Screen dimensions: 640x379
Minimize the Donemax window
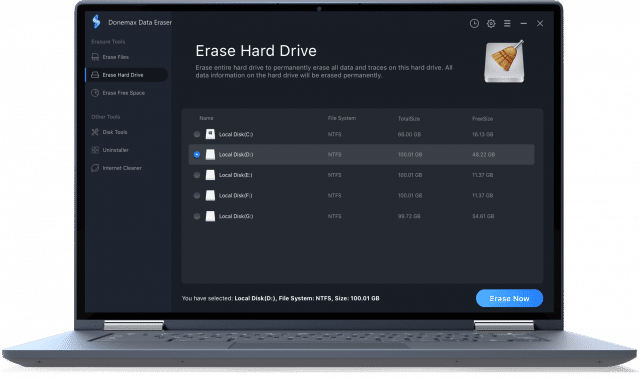523,24
